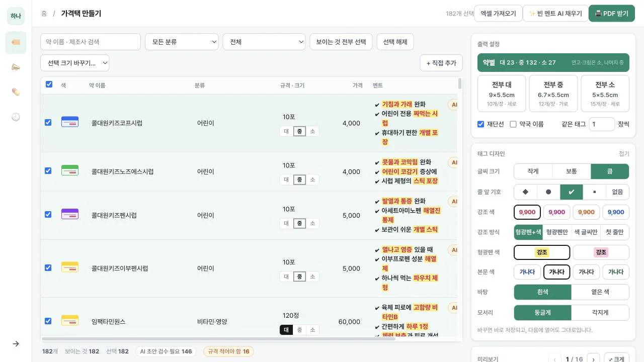Choose the diamond bullet symbol
Image resolution: width=644 pixels, height=362 pixels.
pos(525,192)
